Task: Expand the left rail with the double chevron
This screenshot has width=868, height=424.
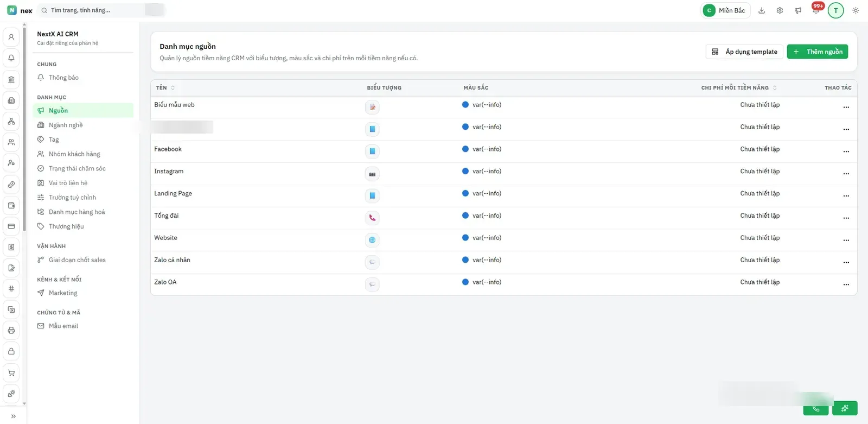Action: (14, 416)
